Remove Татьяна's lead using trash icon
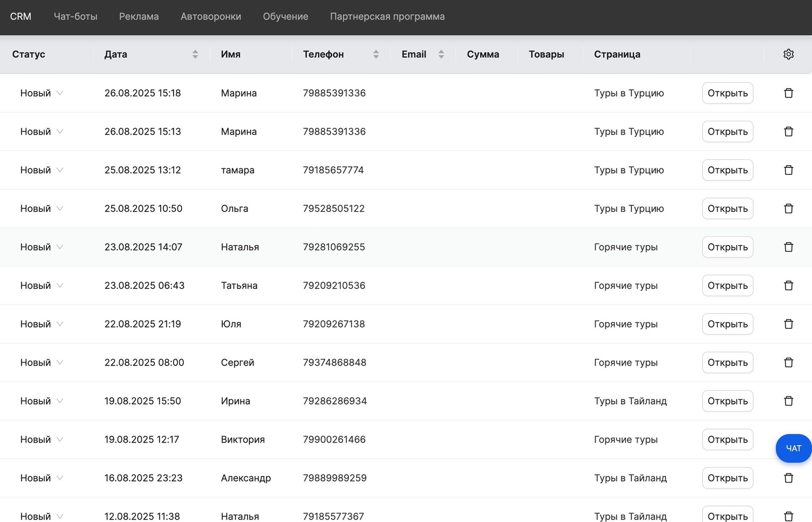Image resolution: width=812 pixels, height=522 pixels. (x=788, y=285)
